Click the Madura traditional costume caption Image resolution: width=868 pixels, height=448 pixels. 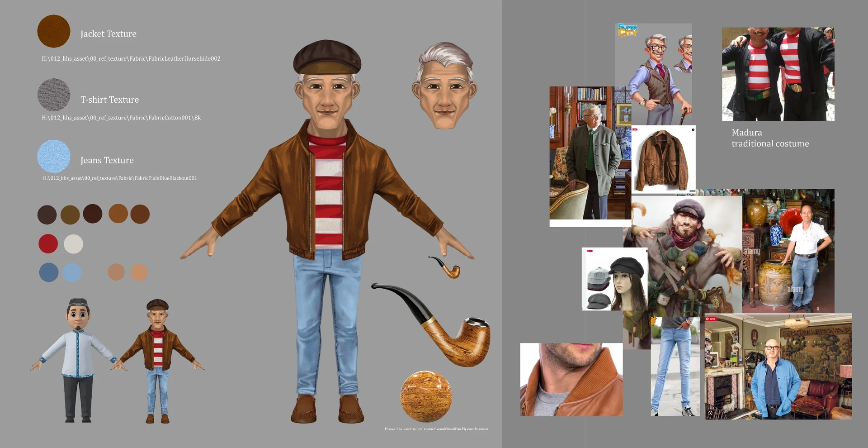770,138
